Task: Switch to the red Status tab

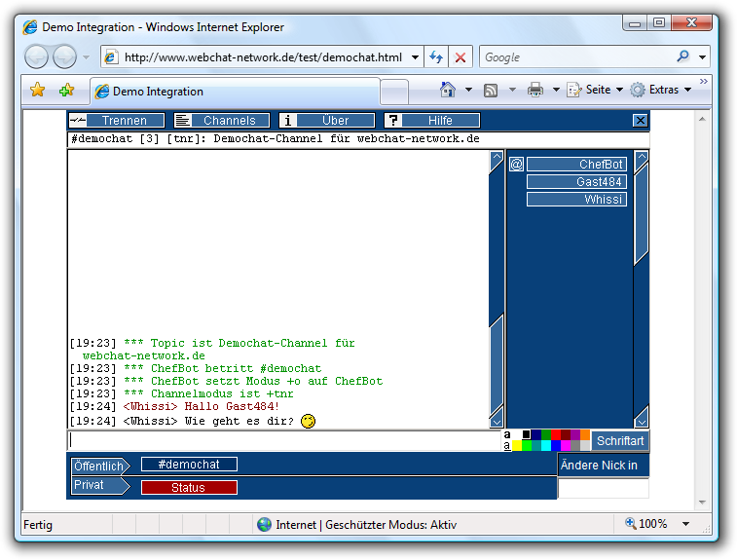Action: 189,488
